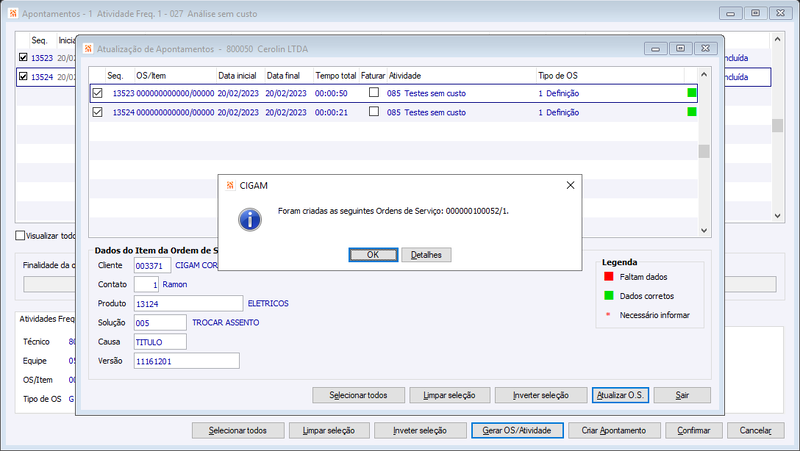Click the Confirmar button
The image size is (800, 451).
(694, 431)
